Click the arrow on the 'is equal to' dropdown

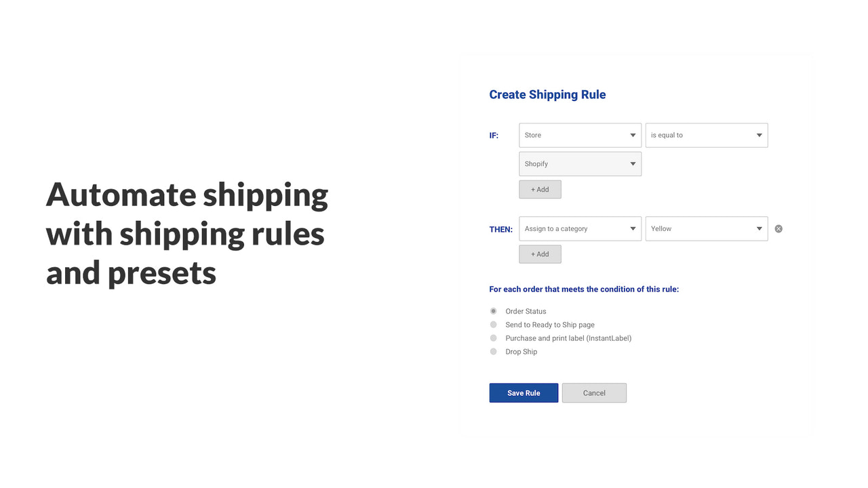pyautogui.click(x=758, y=135)
